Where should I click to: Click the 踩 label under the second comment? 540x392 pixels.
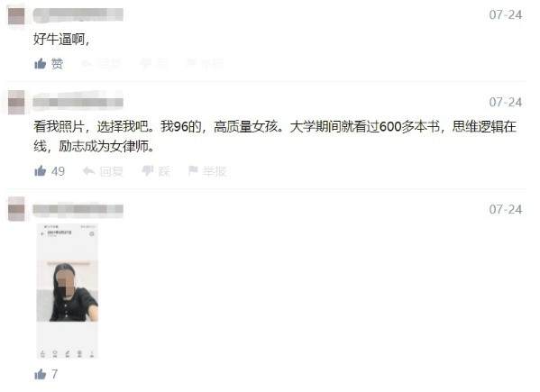[164, 171]
